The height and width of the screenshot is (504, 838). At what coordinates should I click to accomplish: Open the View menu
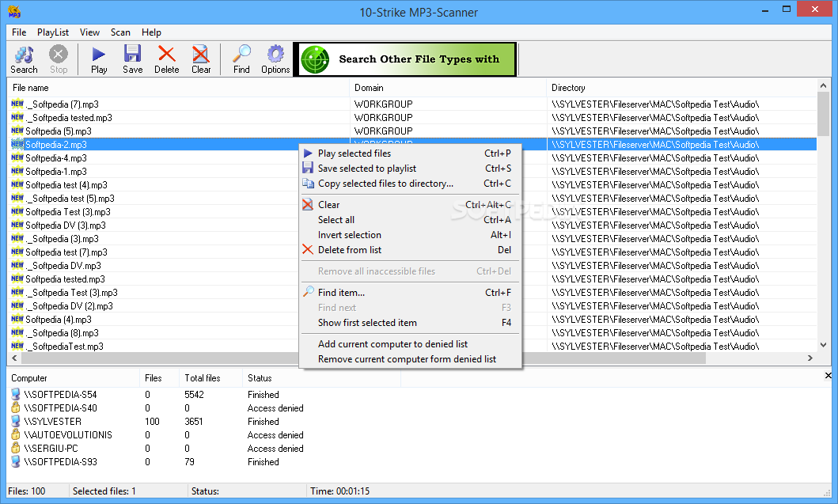(89, 32)
